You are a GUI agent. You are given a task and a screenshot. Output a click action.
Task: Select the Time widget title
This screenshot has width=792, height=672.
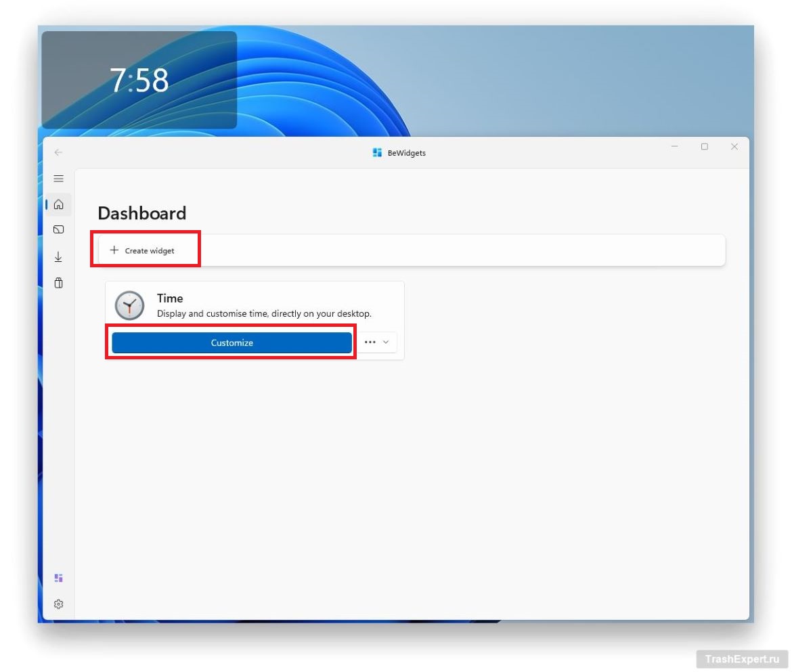pos(170,298)
